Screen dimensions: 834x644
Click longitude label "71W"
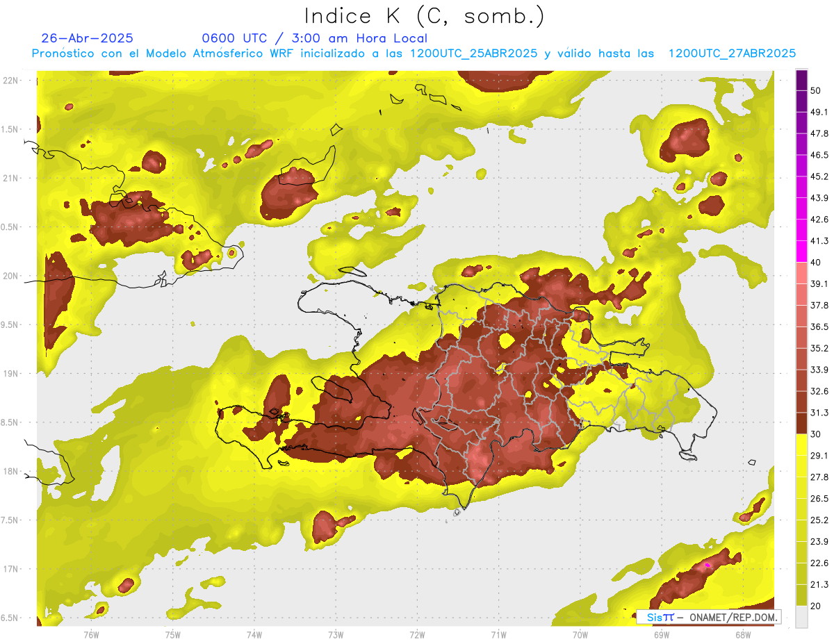pos(498,635)
